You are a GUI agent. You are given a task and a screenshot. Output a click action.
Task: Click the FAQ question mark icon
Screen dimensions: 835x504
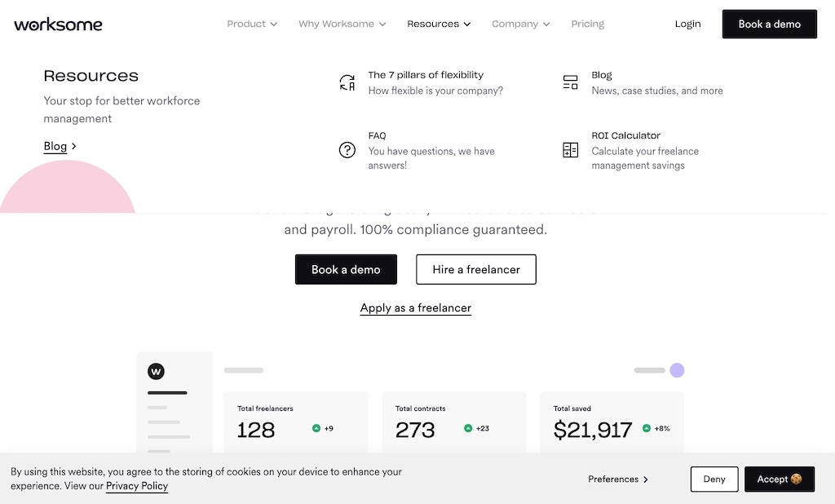click(x=347, y=150)
